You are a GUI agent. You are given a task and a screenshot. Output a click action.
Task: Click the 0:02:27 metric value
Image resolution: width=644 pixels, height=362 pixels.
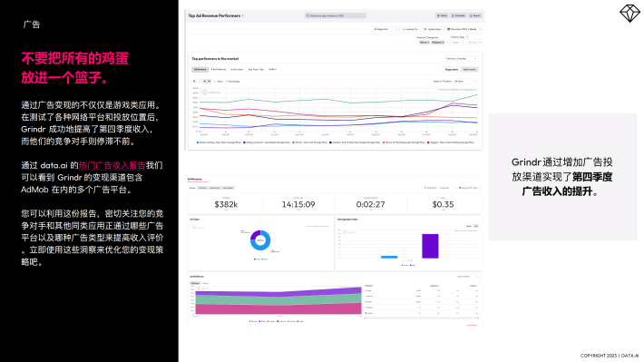370,204
